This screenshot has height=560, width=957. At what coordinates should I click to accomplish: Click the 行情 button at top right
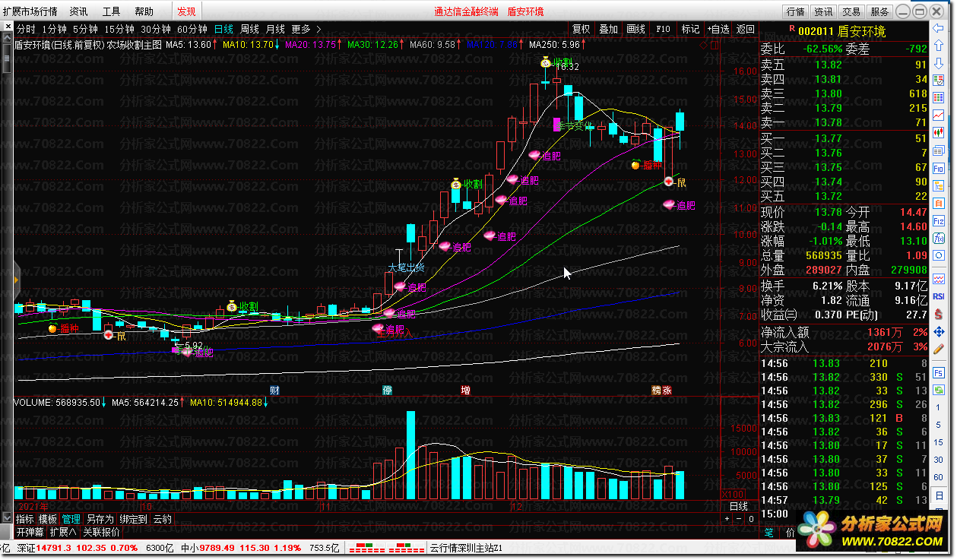(x=796, y=11)
